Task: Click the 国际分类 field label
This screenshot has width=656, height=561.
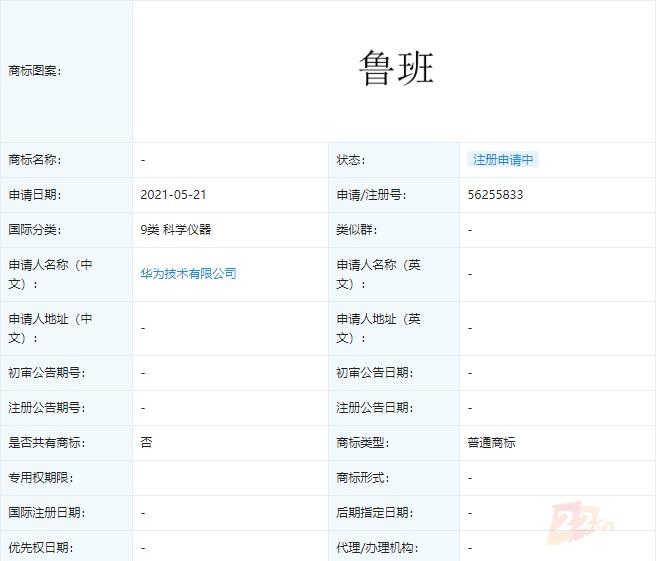Action: [x=35, y=230]
